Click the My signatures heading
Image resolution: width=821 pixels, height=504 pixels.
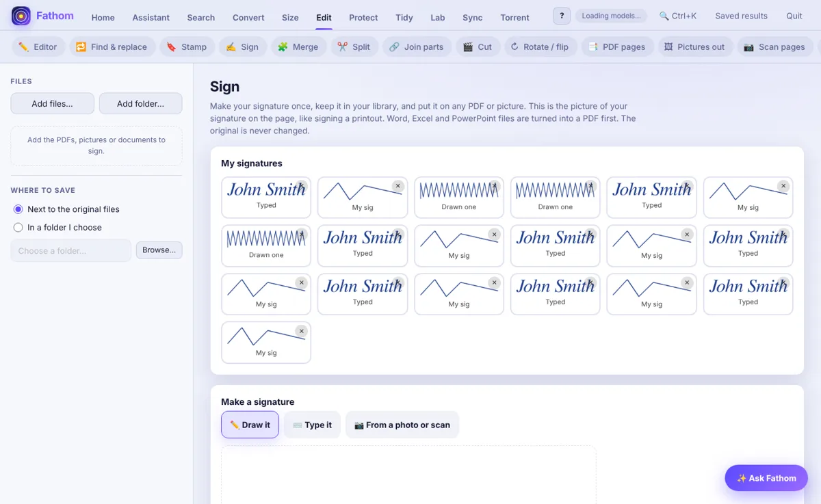tap(252, 163)
